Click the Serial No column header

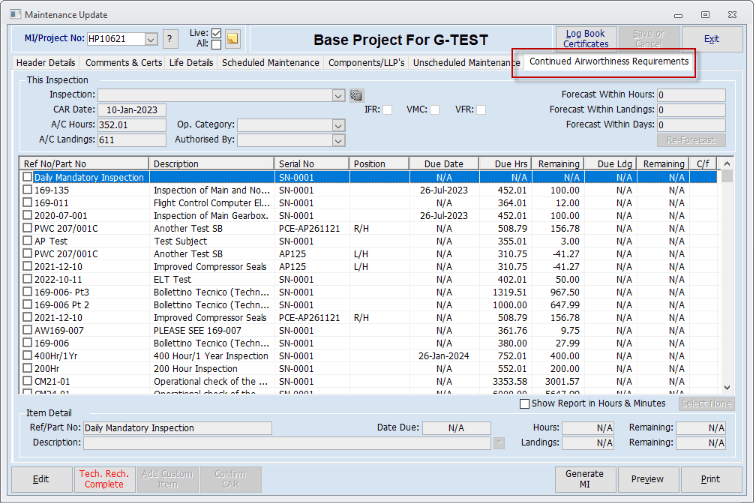[x=311, y=164]
